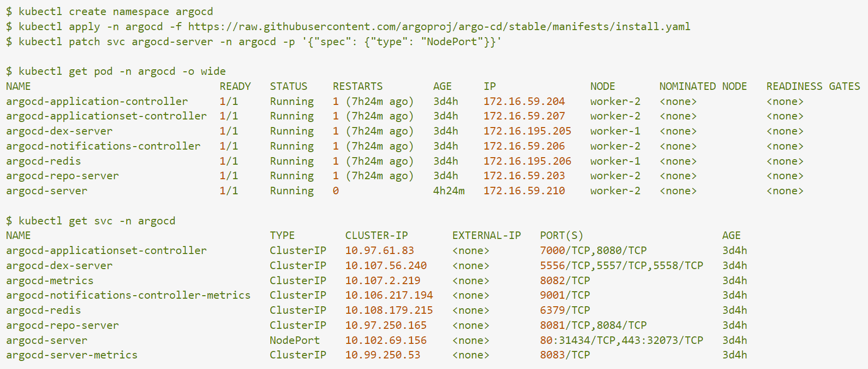
Task: Select the argocd-application-controller pod name
Action: [97, 101]
